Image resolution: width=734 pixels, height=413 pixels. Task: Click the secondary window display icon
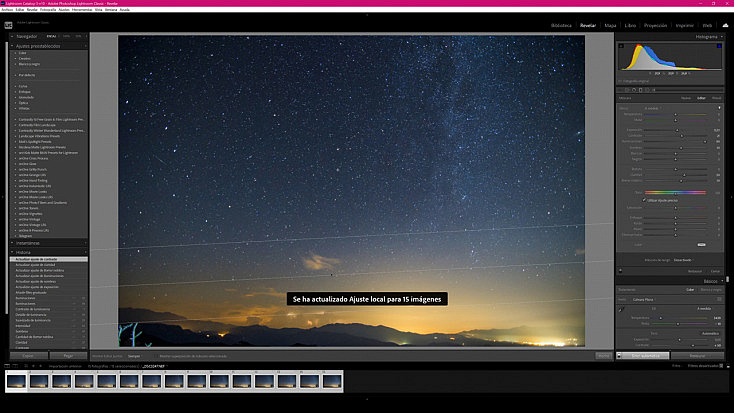point(15,366)
